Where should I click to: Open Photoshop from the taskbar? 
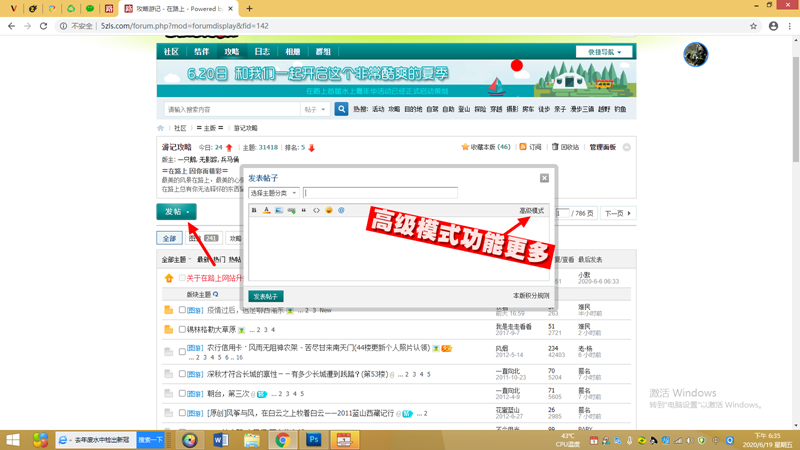(313, 440)
